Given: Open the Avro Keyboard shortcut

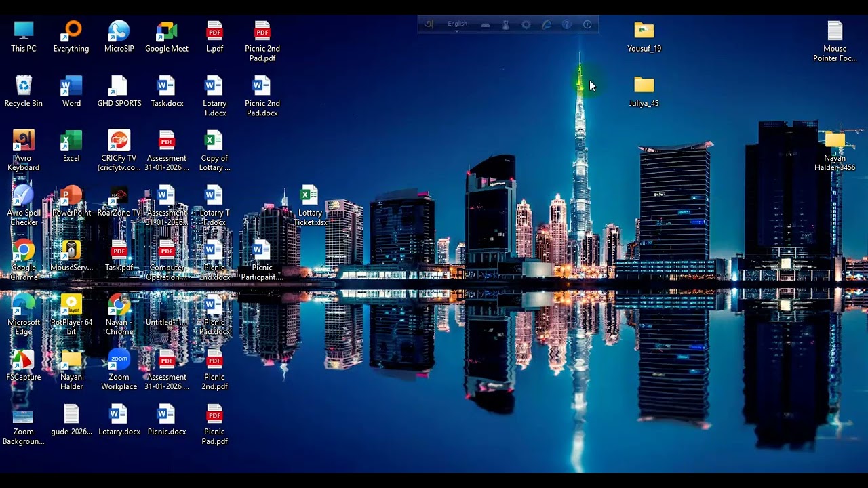Looking at the screenshot, I should tap(24, 151).
